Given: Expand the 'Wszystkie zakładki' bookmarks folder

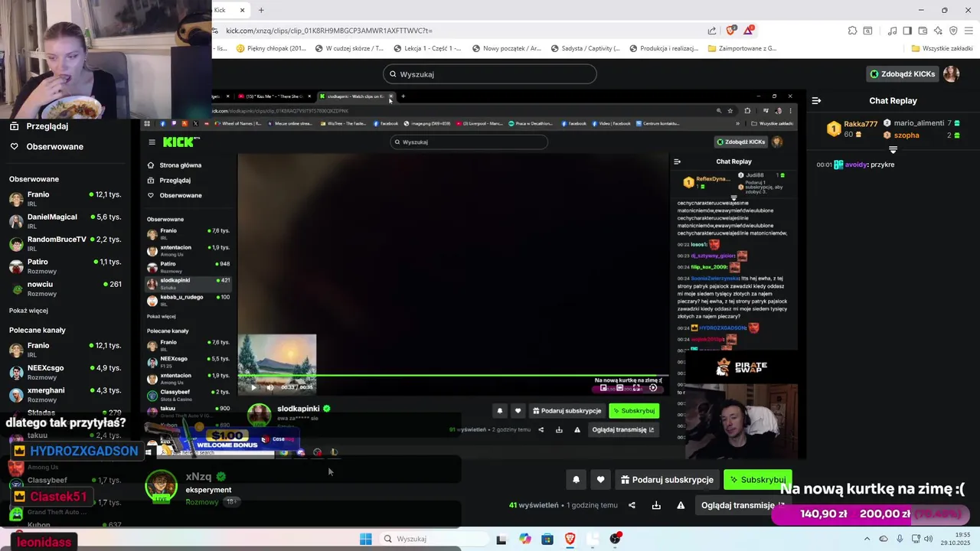Looking at the screenshot, I should pos(942,48).
